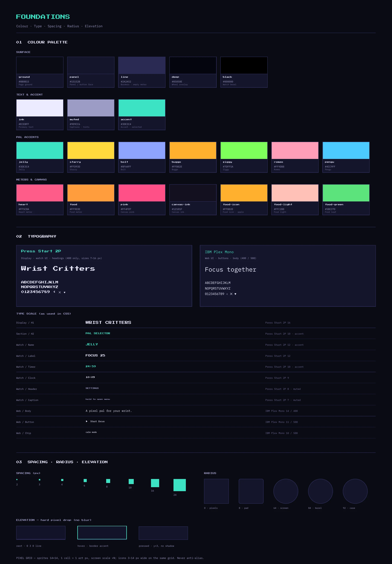Click the "Start focus" button sample
The image size is (392, 564).
tap(97, 422)
